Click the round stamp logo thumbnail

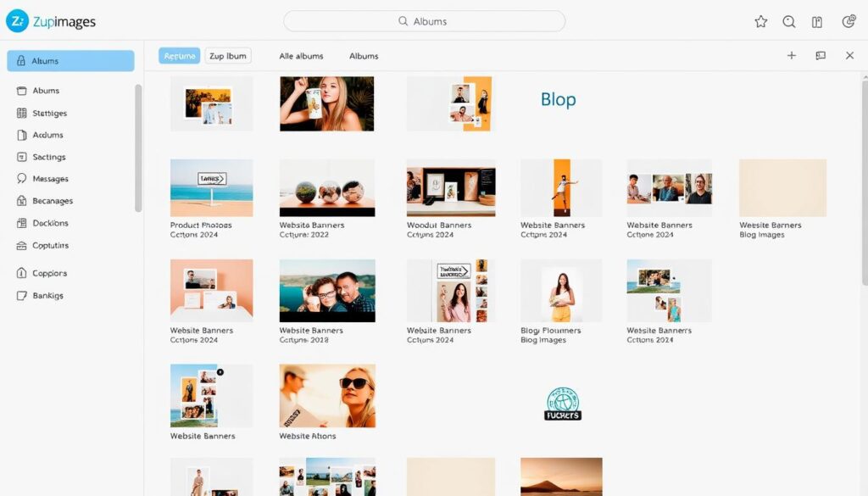[563, 404]
